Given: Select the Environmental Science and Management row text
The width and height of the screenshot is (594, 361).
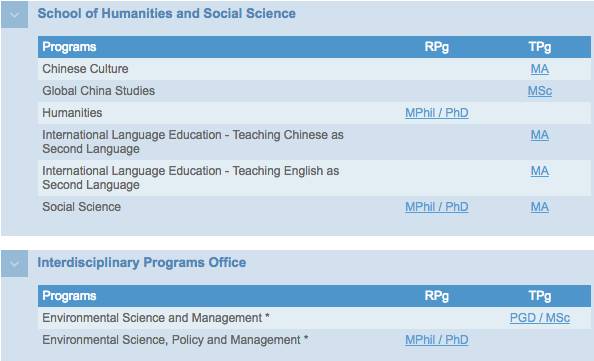Looking at the screenshot, I should point(156,318).
